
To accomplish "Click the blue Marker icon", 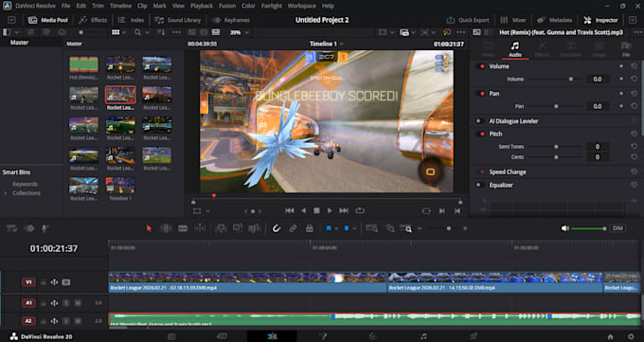I will [x=347, y=228].
